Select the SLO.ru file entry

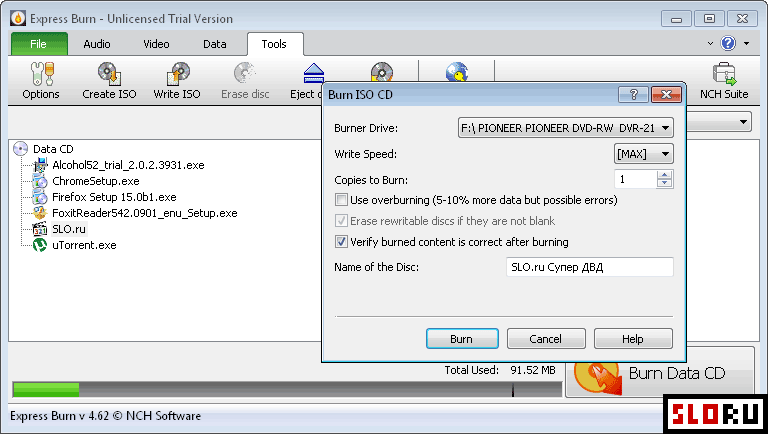(x=69, y=229)
